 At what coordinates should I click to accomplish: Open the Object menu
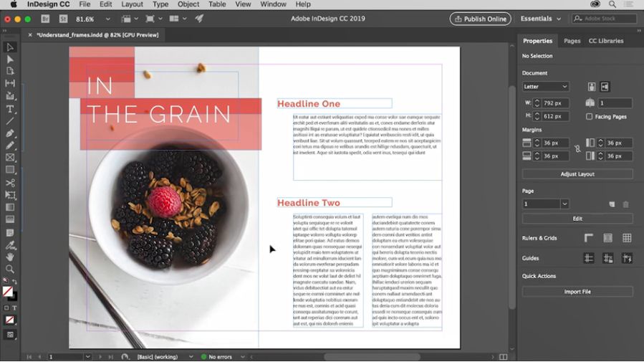point(188,4)
